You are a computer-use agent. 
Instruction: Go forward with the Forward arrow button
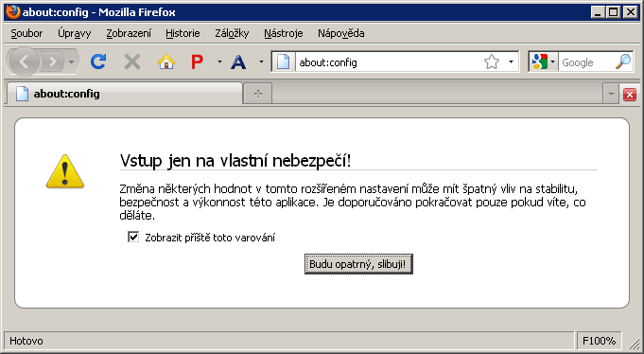tap(53, 62)
